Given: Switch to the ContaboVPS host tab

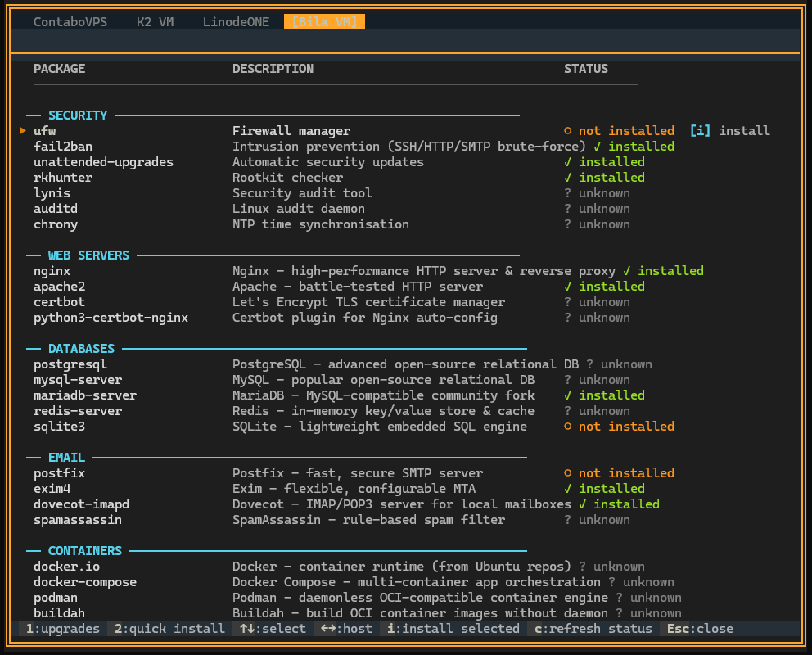Looking at the screenshot, I should tap(70, 21).
